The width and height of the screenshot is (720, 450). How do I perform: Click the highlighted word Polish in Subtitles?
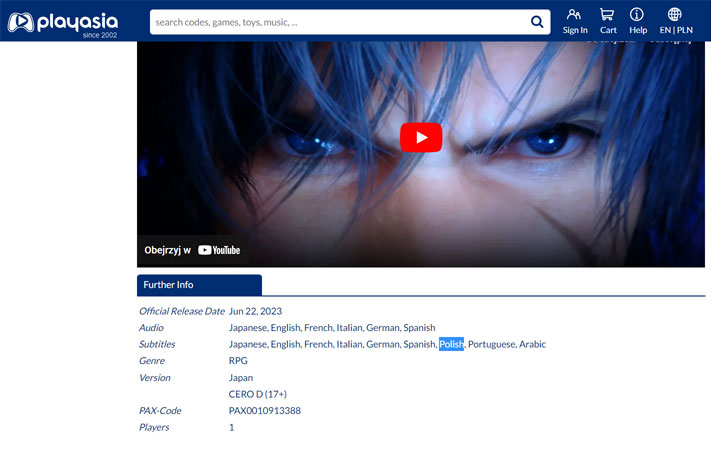(x=451, y=344)
